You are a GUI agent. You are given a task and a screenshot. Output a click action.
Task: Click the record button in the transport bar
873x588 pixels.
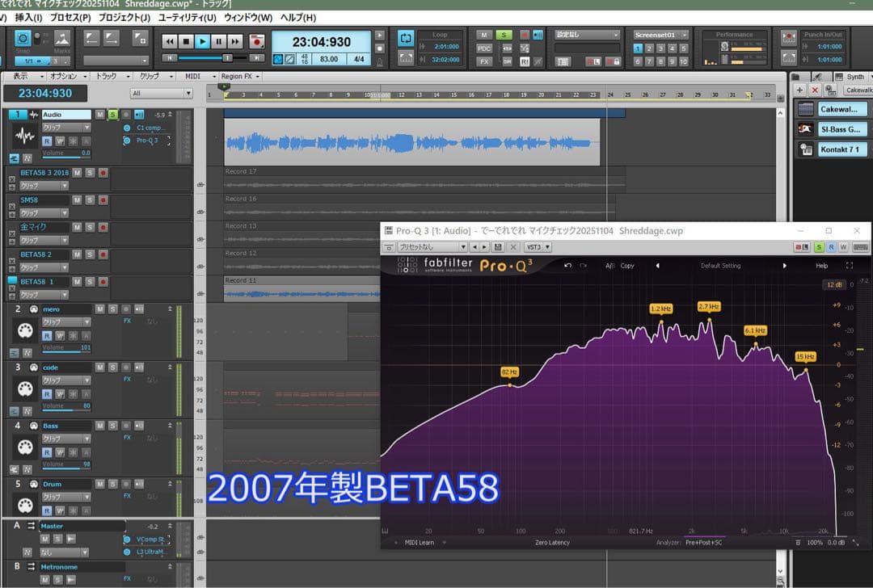click(256, 42)
